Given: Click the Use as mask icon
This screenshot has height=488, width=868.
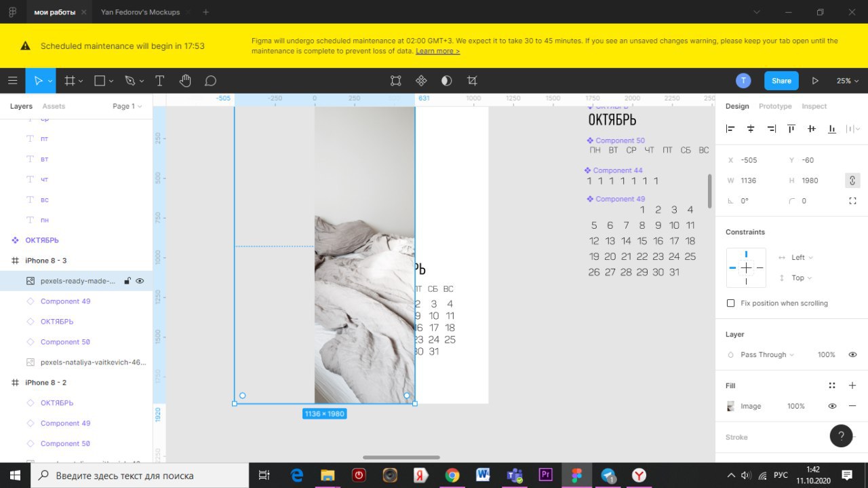Looking at the screenshot, I should (x=446, y=81).
